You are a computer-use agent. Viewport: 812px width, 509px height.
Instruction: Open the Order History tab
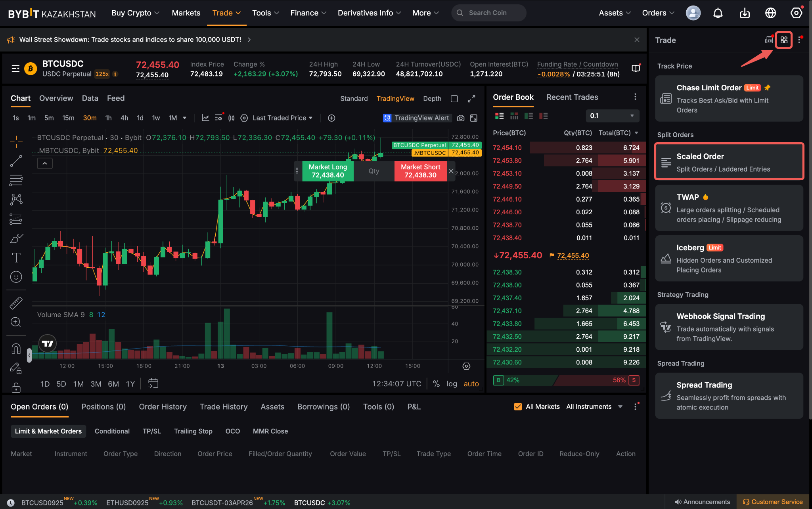click(163, 406)
